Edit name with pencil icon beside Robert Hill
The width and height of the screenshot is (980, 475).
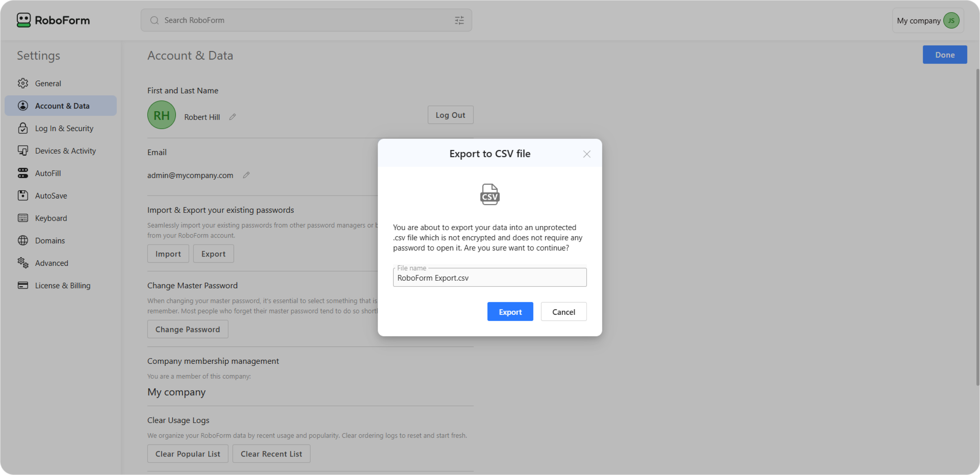[x=233, y=117]
